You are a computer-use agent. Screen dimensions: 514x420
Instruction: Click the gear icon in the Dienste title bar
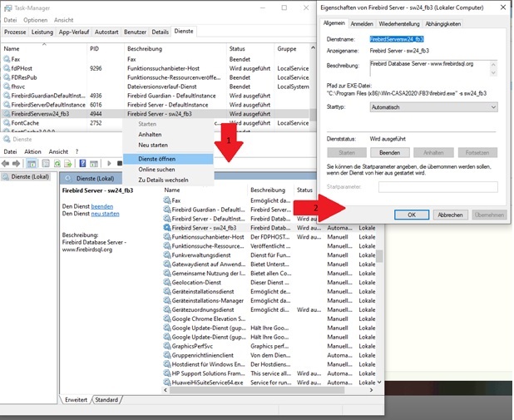tap(7, 140)
